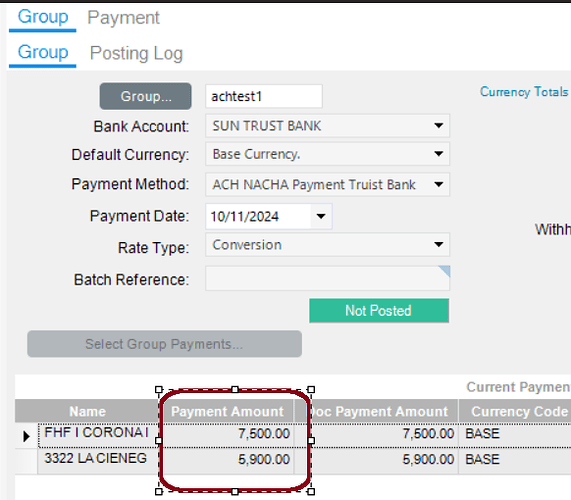Open the Bank Account dropdown arrow
This screenshot has width=571, height=500.
[x=439, y=126]
